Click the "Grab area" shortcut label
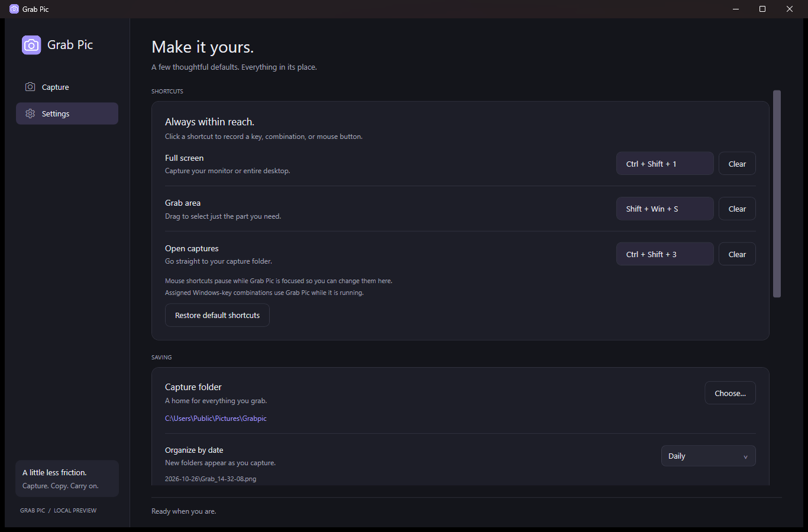808x532 pixels. [183, 203]
